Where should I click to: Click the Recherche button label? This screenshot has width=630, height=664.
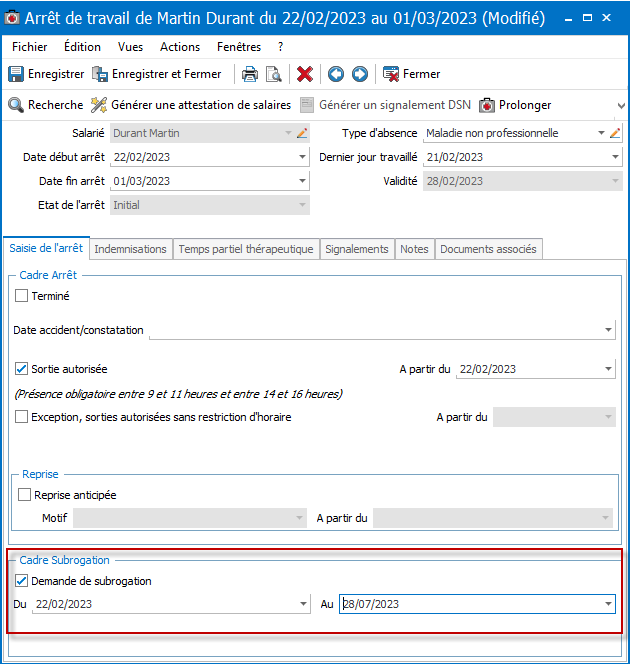coord(55,105)
